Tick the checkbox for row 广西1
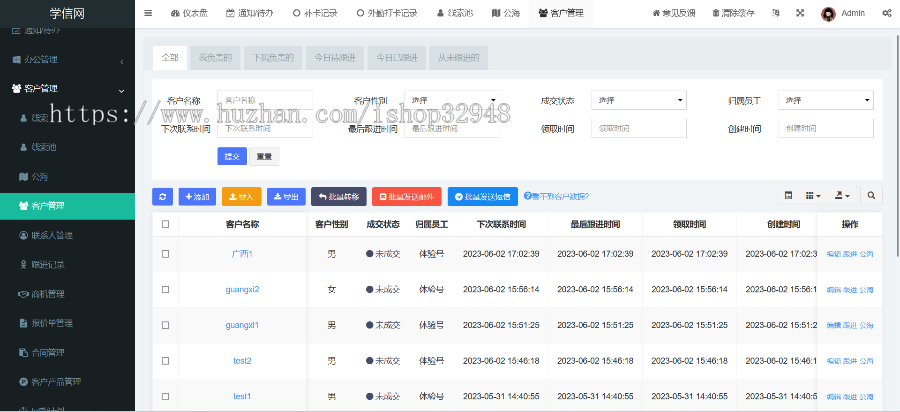 click(x=165, y=254)
